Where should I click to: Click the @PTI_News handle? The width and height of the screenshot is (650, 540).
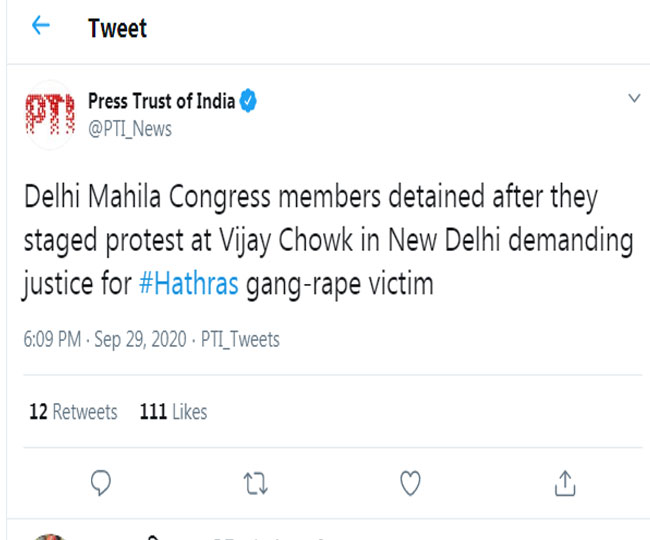[130, 129]
